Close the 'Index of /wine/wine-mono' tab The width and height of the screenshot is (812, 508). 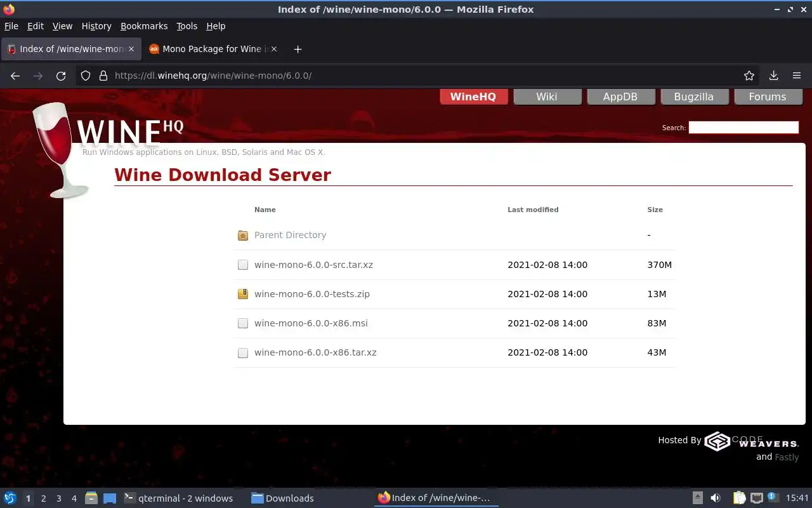[131, 49]
